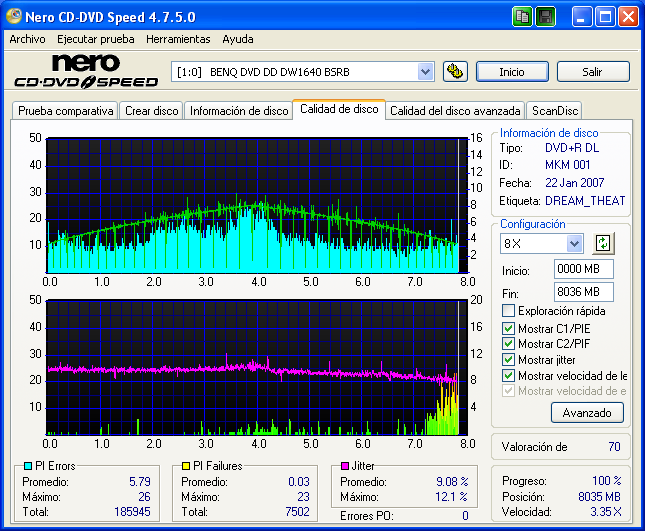This screenshot has height=531, width=645.
Task: Click the Avanzado button
Action: click(587, 412)
